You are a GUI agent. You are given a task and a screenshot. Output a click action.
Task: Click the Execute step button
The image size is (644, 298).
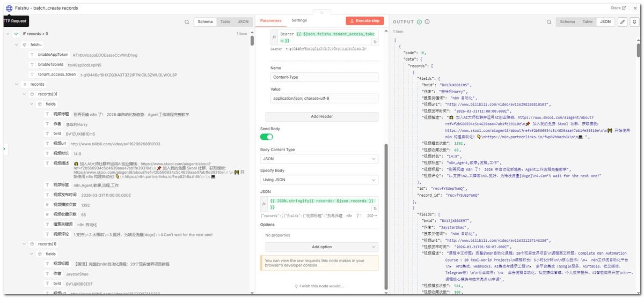pyautogui.click(x=365, y=21)
